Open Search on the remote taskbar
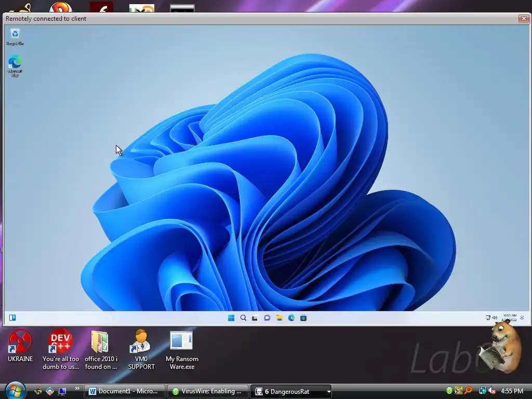 click(x=243, y=317)
